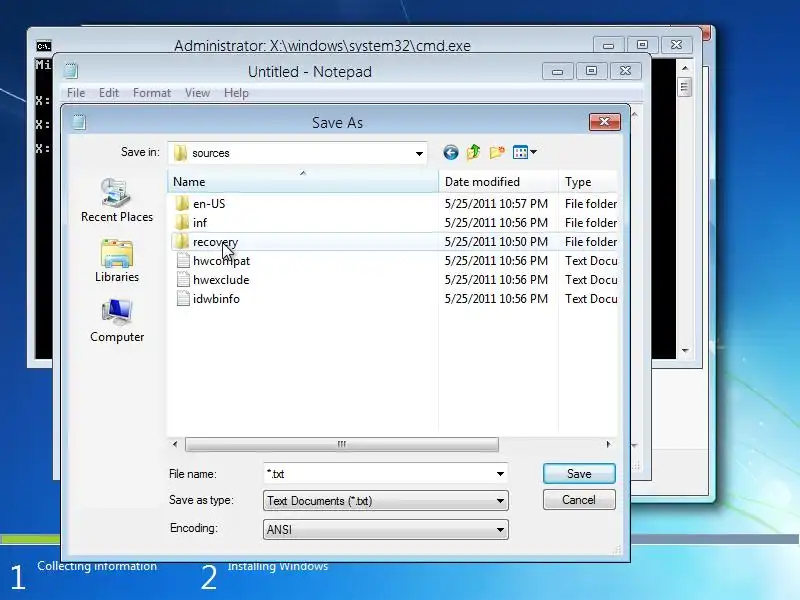Expand the File name dropdown arrow
This screenshot has height=600, width=800.
pyautogui.click(x=500, y=474)
